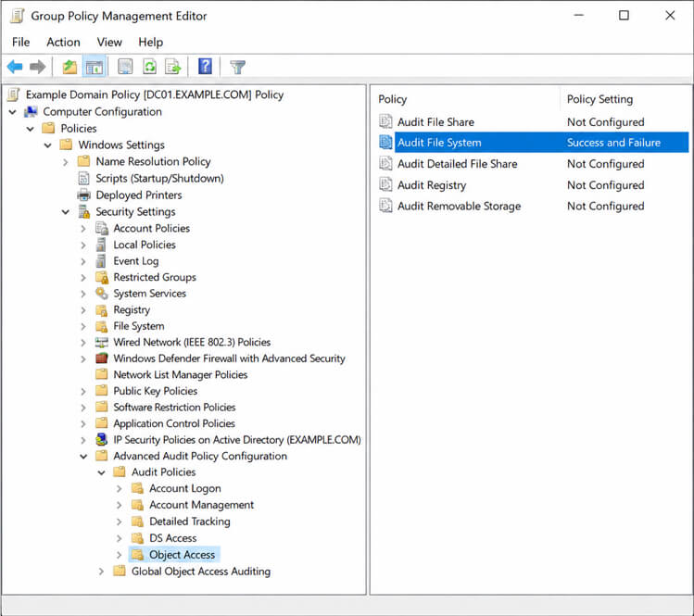Image resolution: width=694 pixels, height=616 pixels.
Task: Click the Audit Registry policy icon
Action: [x=385, y=184]
